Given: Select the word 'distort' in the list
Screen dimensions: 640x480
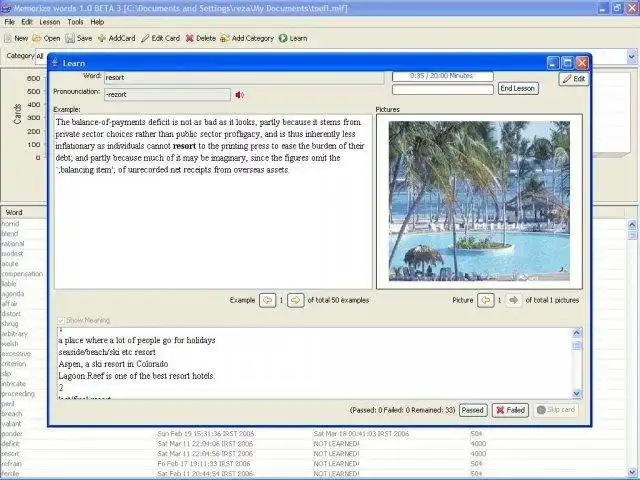Looking at the screenshot, I should (11, 314).
